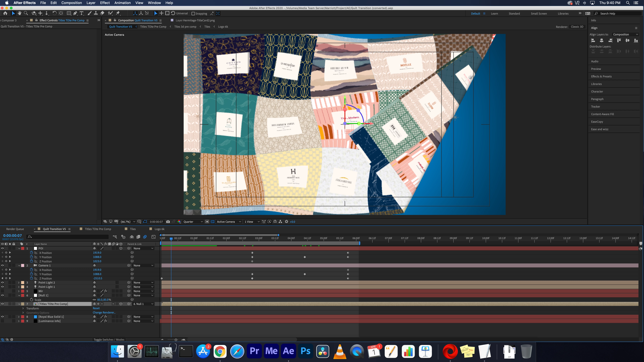644x362 pixels.
Task: Expand the Transform property group
Action: coord(23,308)
